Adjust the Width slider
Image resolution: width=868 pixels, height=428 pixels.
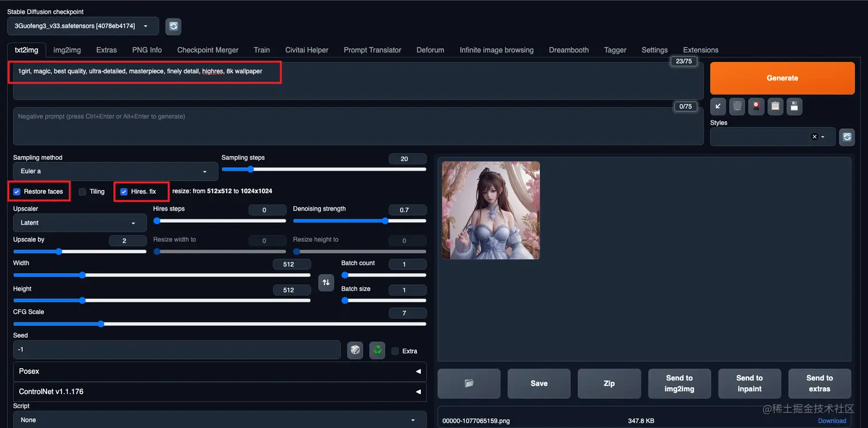pos(162,275)
